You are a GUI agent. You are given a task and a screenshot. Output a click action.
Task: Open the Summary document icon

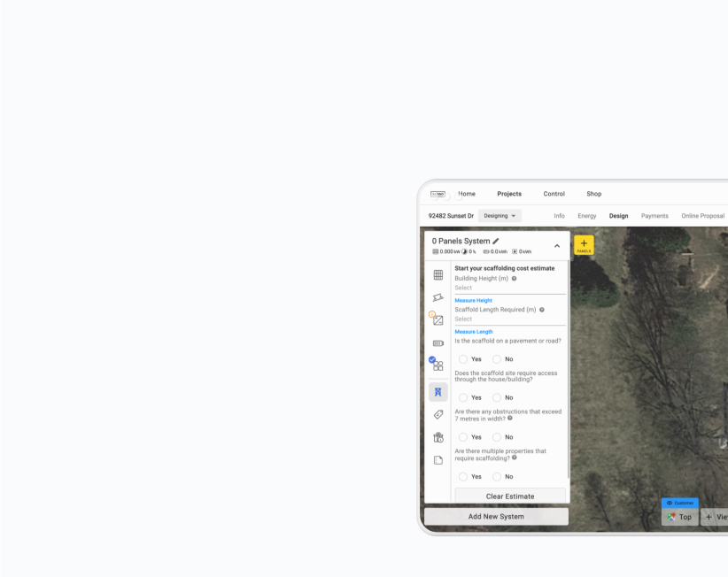[x=438, y=460]
